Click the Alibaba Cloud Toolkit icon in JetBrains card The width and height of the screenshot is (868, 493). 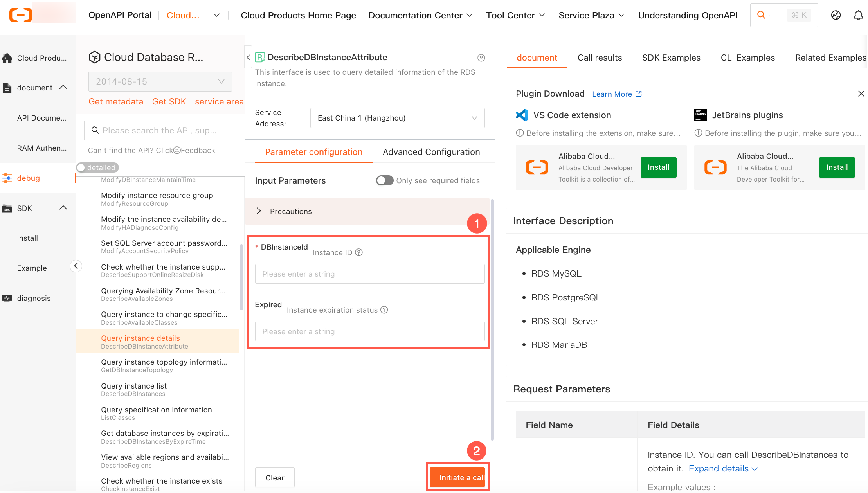click(715, 167)
